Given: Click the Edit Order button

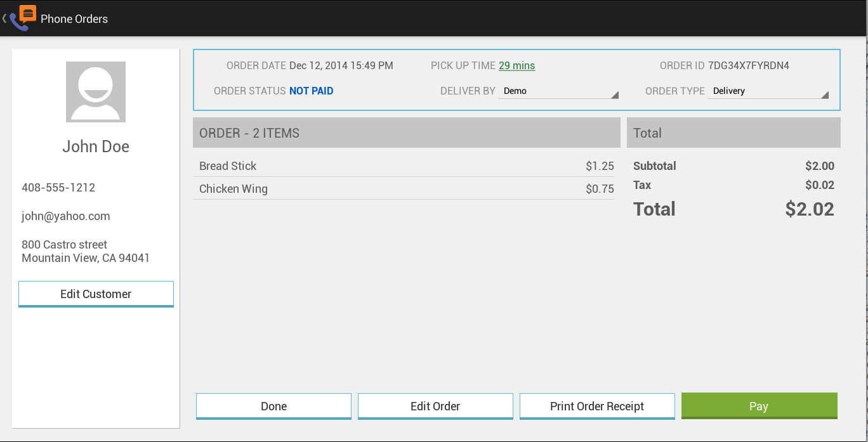Looking at the screenshot, I should pyautogui.click(x=435, y=406).
